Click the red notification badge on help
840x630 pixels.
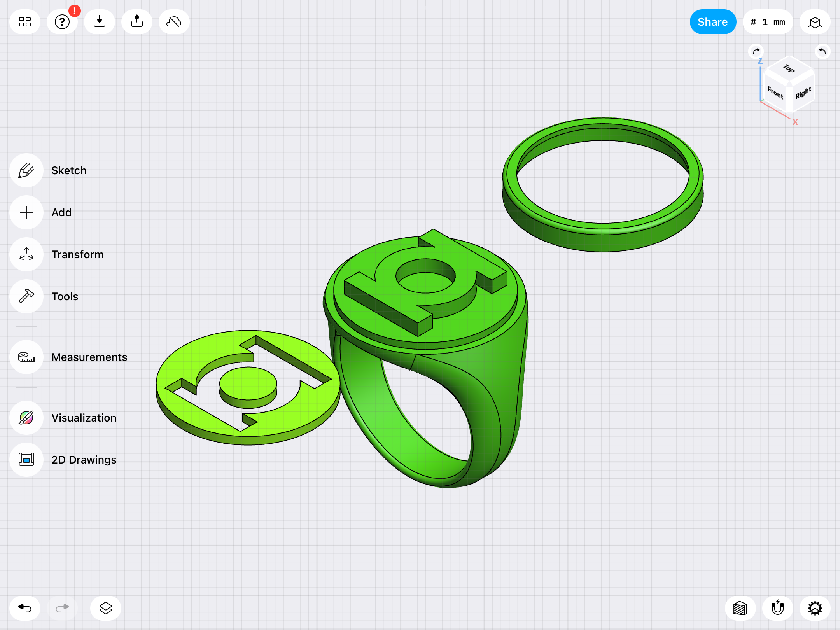74,11
